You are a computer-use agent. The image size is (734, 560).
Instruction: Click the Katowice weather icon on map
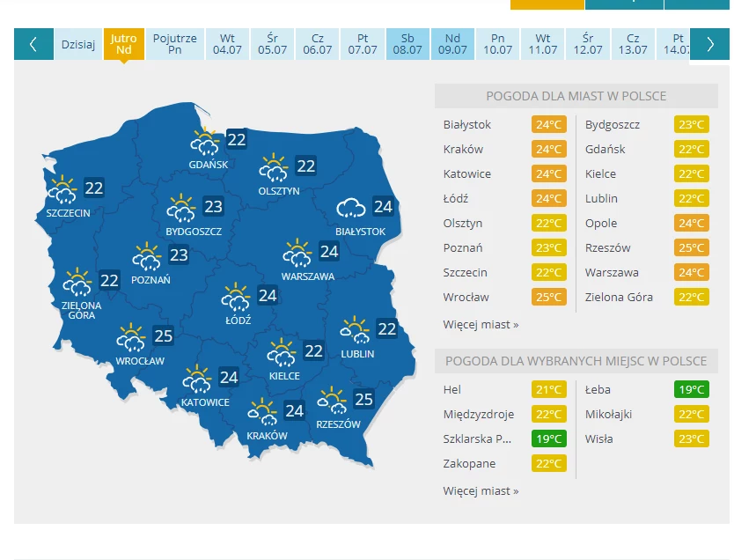tap(197, 379)
